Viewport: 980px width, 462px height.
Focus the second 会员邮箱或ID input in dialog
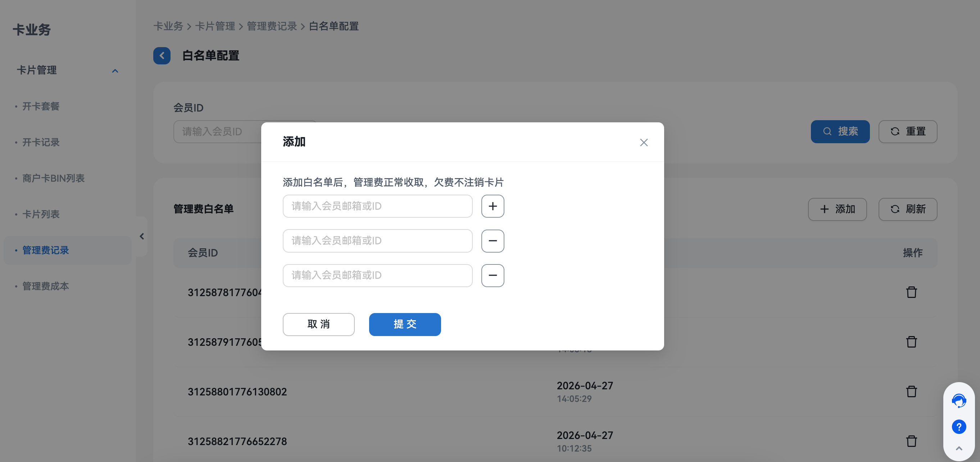click(377, 241)
